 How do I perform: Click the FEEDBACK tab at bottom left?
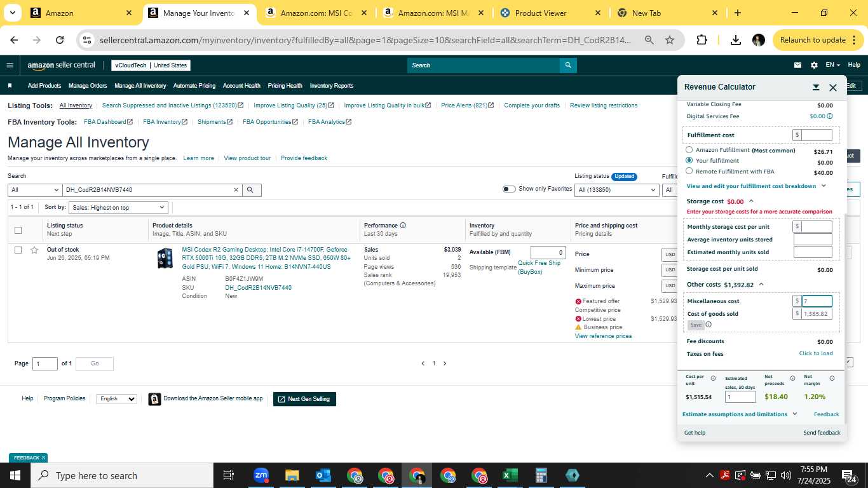tap(28, 457)
